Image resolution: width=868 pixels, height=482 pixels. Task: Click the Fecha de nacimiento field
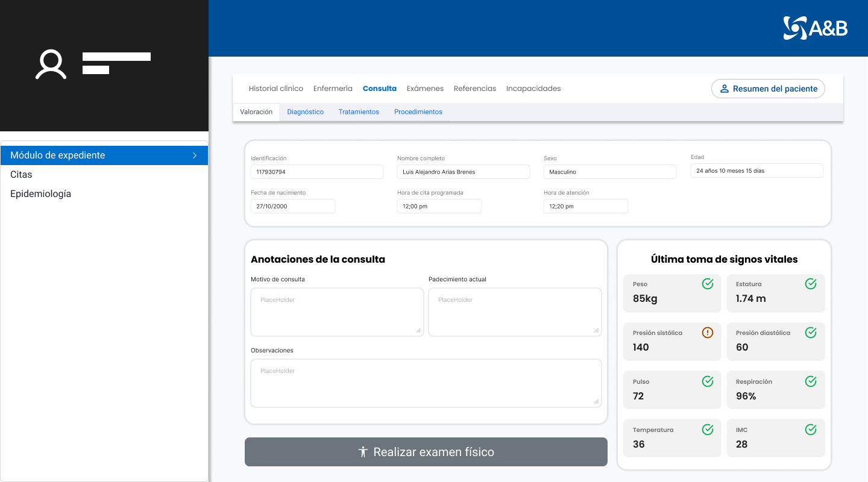[x=293, y=206]
